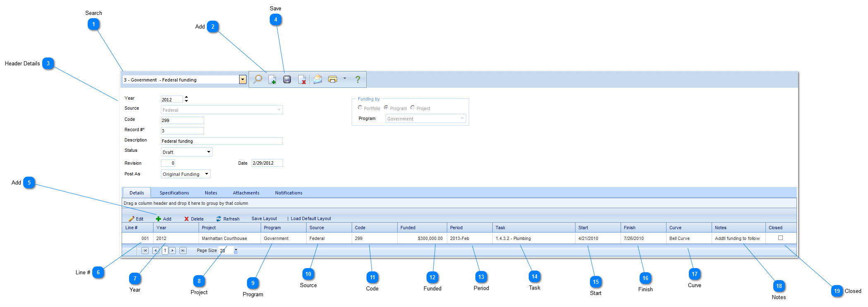Click the Manhattan Courthouse project cell

[x=230, y=238]
